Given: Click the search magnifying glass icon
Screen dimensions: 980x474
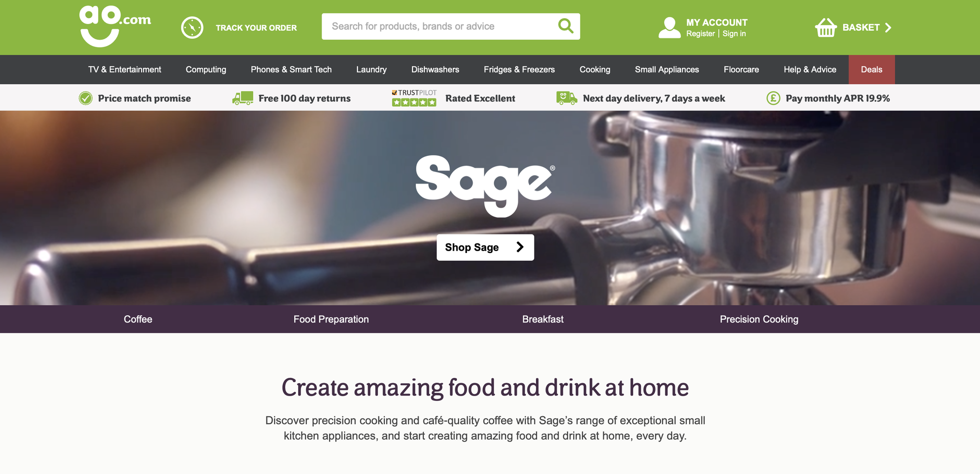Looking at the screenshot, I should tap(566, 26).
